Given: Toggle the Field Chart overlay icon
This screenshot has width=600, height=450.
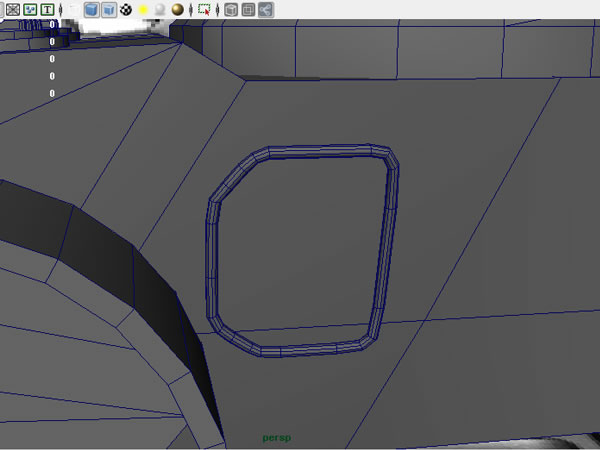Looking at the screenshot, I should [x=13, y=10].
